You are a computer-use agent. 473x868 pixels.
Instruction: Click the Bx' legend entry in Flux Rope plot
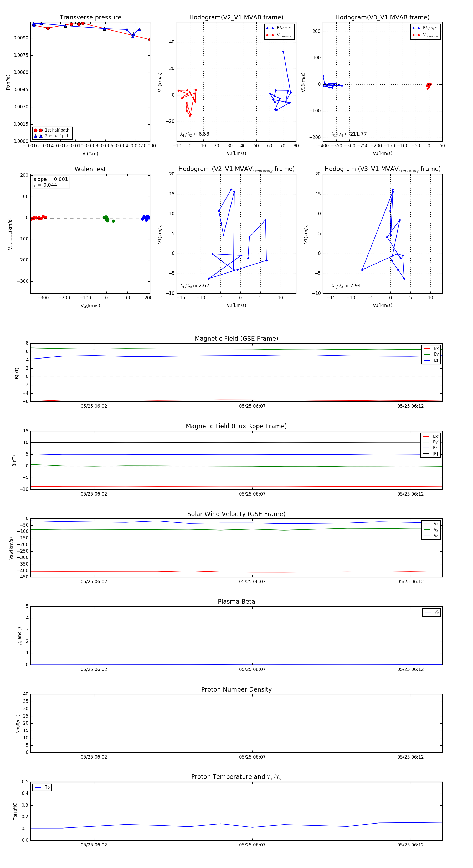tap(431, 436)
